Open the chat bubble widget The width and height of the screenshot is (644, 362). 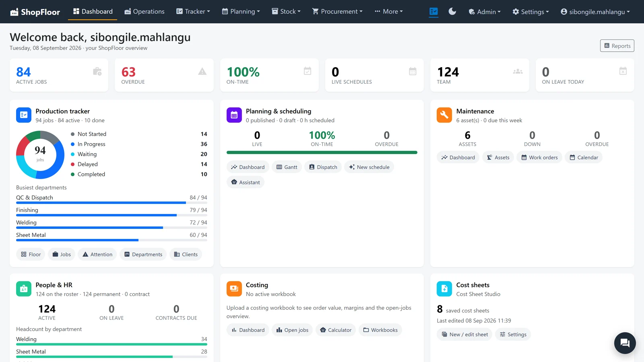pos(625,343)
